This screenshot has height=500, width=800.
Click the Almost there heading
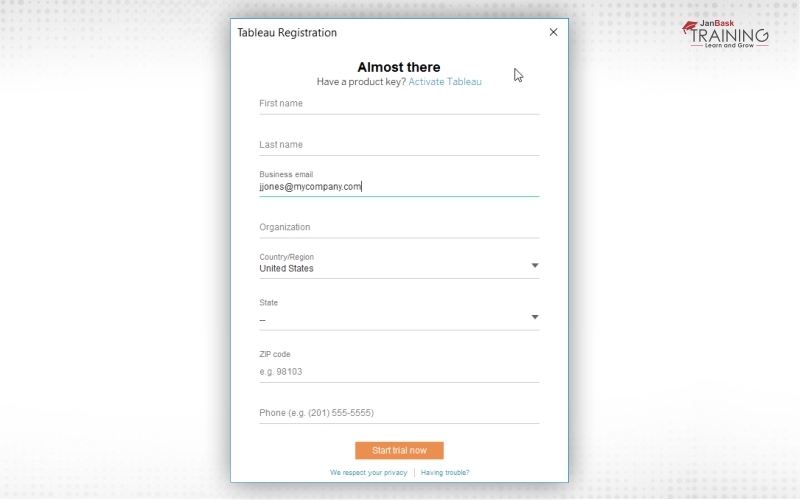tap(398, 67)
